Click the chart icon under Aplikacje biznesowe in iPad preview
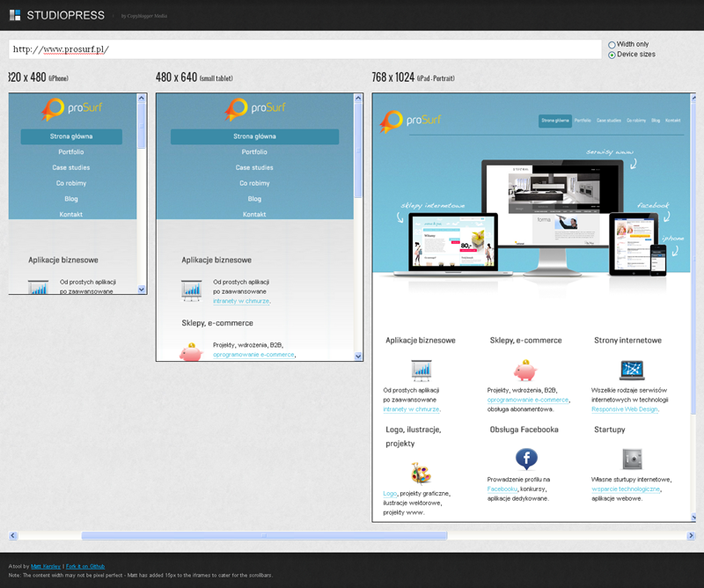This screenshot has width=704, height=588. (421, 369)
